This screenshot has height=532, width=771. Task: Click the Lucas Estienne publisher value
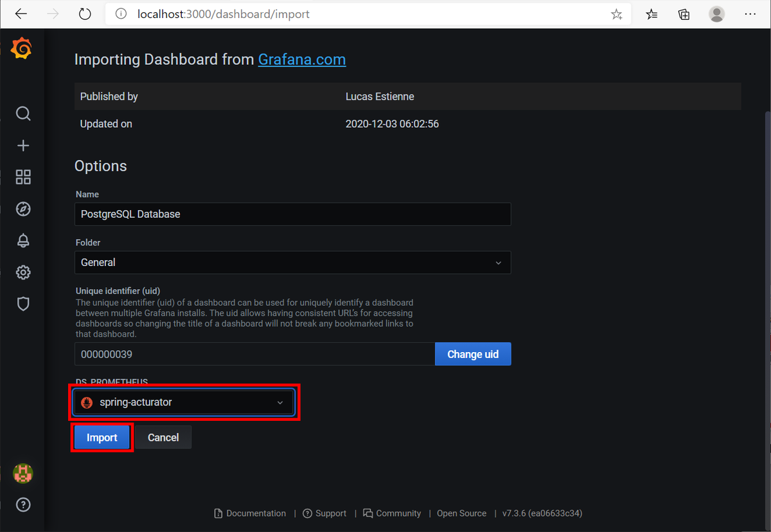[380, 96]
